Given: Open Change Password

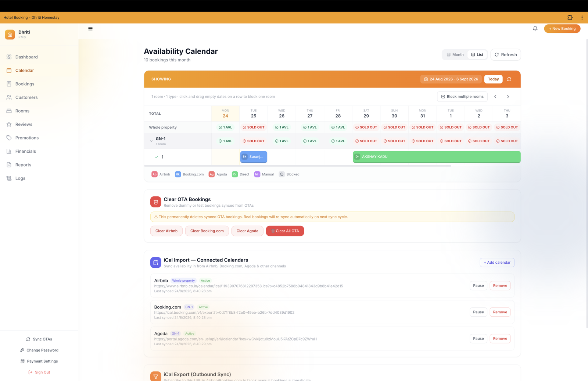Looking at the screenshot, I should click(39, 350).
